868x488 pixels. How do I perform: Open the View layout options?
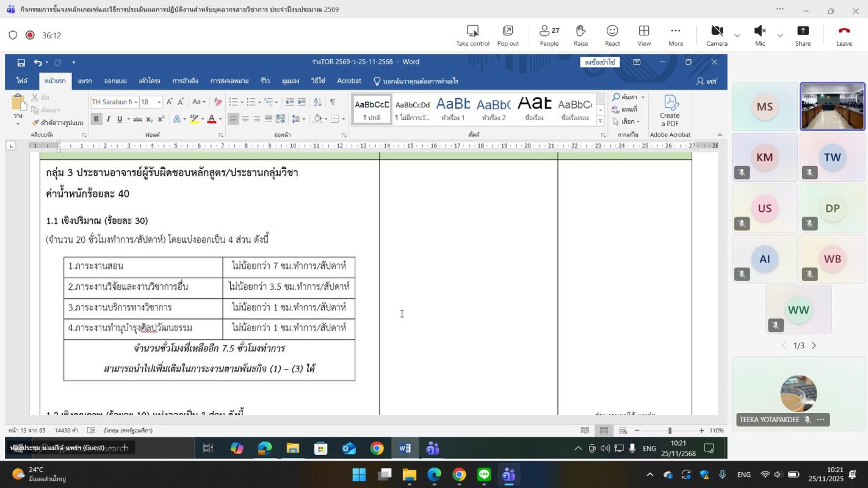(x=644, y=35)
